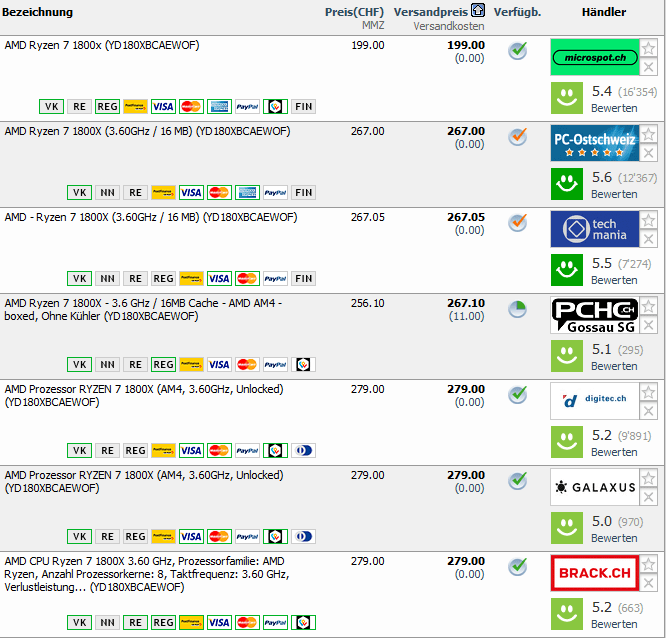This screenshot has height=638, width=666.
Task: Mark digitec.ch as favorite with star
Action: tap(649, 392)
